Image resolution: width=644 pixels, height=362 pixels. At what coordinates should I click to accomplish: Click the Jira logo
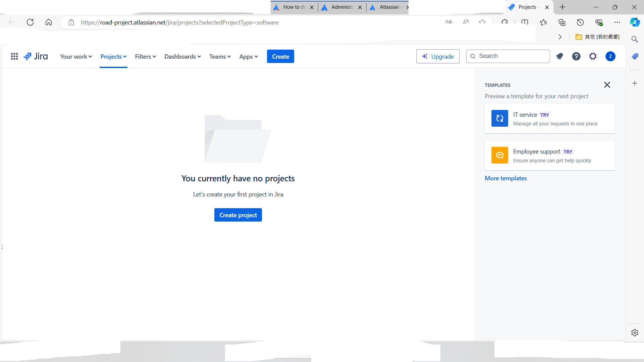tap(36, 56)
